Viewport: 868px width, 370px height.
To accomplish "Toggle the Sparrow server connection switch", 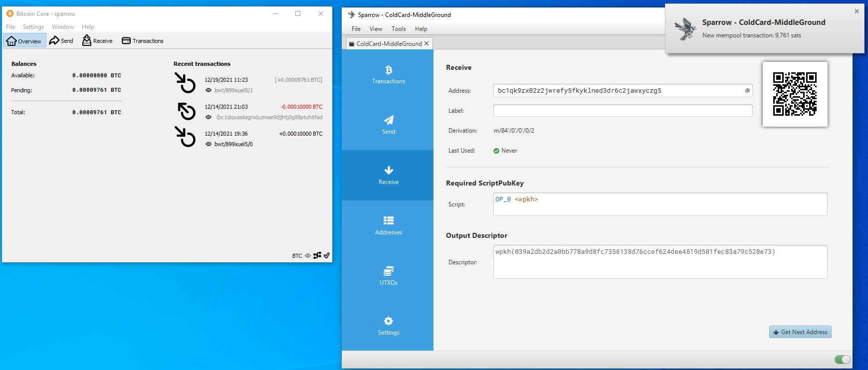I will 842,360.
